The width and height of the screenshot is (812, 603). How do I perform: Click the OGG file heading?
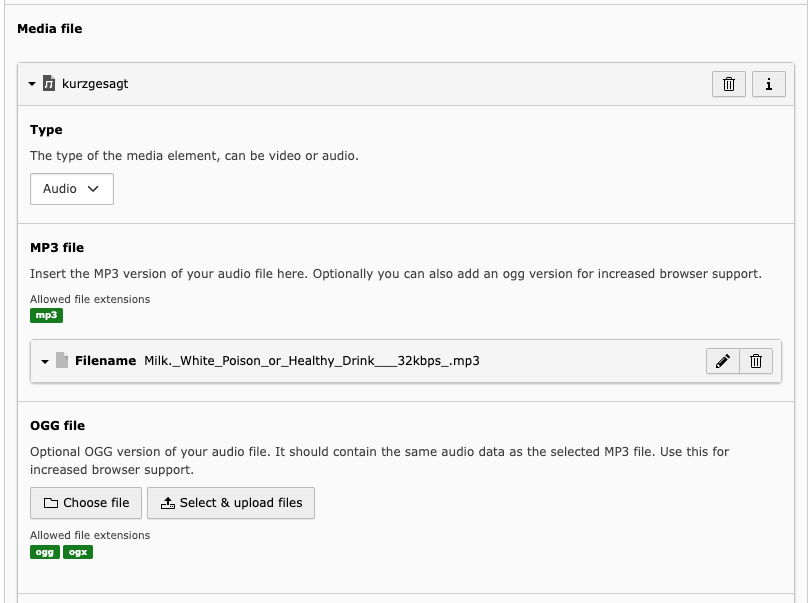(57, 425)
